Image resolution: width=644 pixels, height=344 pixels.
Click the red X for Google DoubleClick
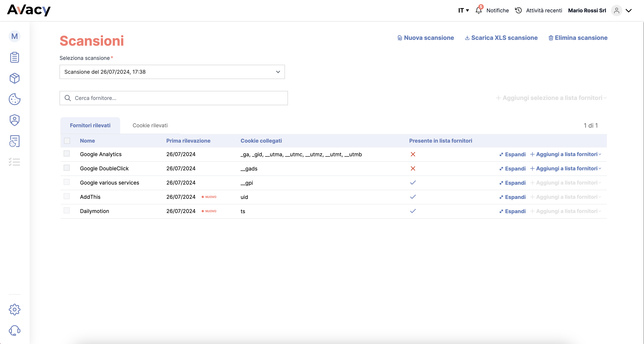[x=413, y=168]
